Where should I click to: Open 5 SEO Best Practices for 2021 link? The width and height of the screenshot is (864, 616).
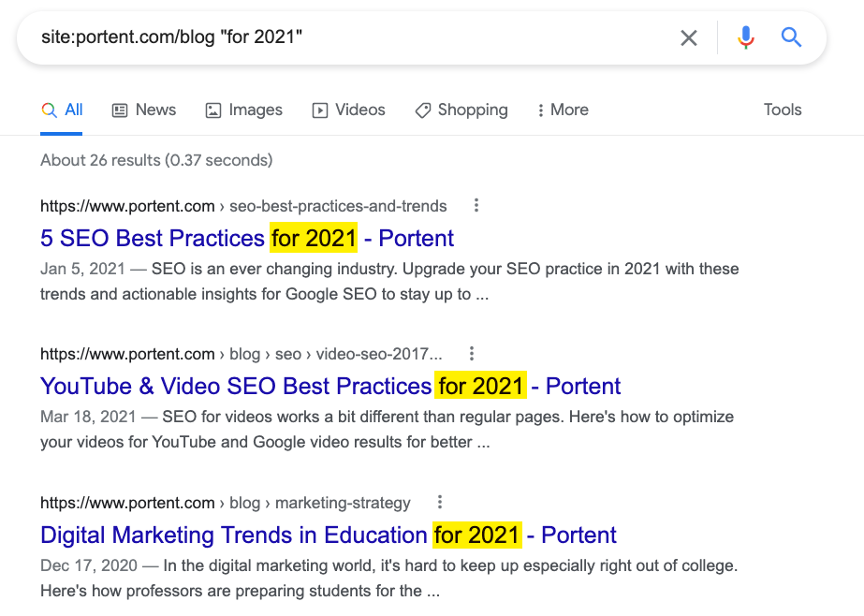point(247,238)
